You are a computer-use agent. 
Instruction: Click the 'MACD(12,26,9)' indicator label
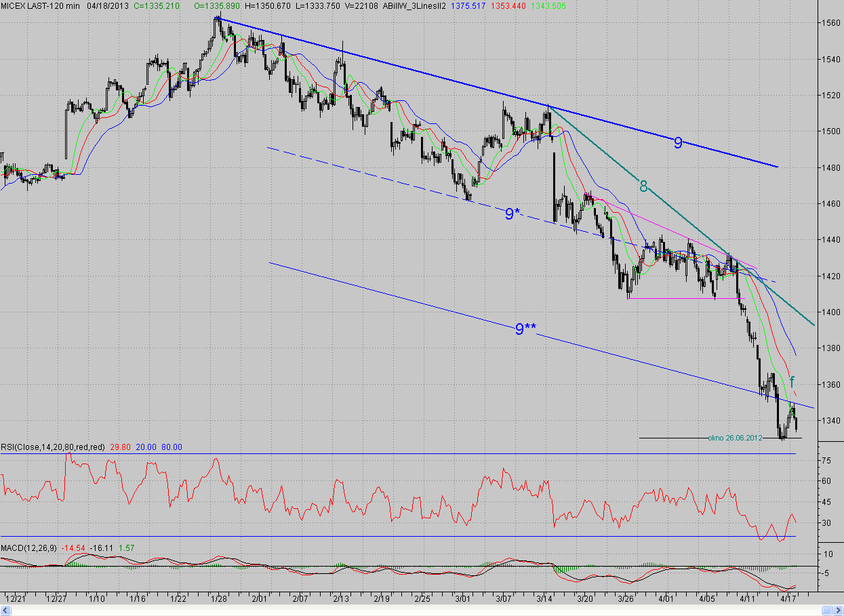point(29,547)
